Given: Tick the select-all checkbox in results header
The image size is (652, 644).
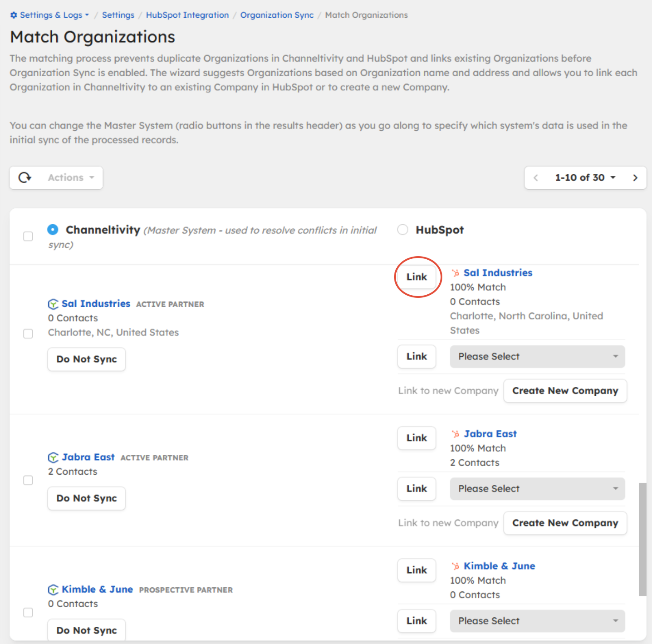Looking at the screenshot, I should pyautogui.click(x=28, y=236).
